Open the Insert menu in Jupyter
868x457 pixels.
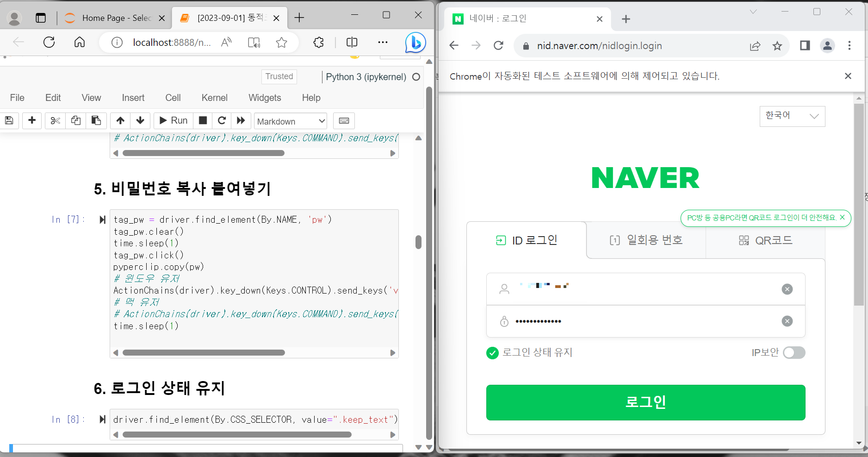[x=133, y=98]
